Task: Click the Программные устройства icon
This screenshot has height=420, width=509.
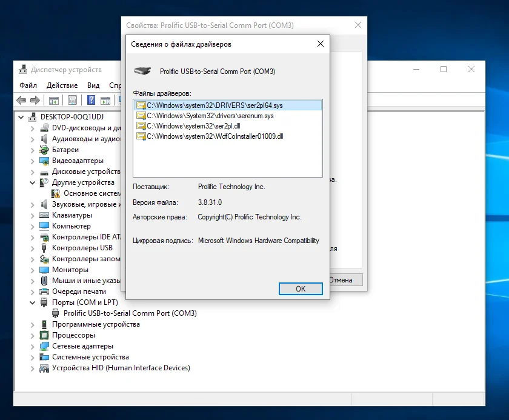Action: click(x=44, y=324)
